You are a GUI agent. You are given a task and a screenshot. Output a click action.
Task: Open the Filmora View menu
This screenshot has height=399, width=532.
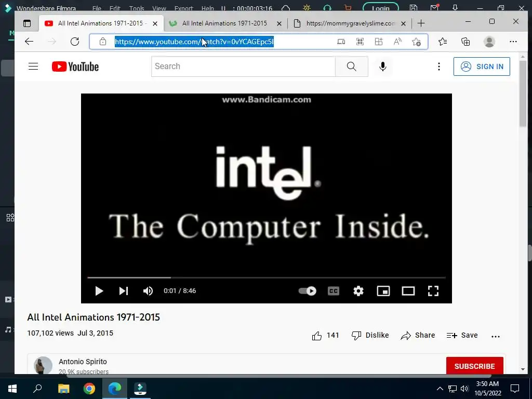point(159,8)
